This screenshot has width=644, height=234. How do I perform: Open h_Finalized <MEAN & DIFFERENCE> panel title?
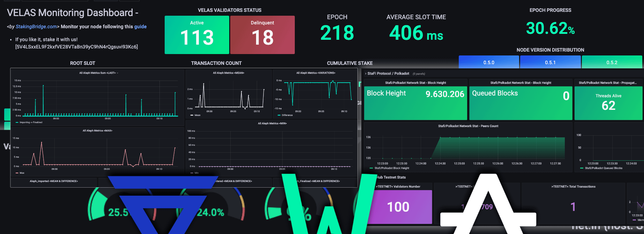click(318, 181)
